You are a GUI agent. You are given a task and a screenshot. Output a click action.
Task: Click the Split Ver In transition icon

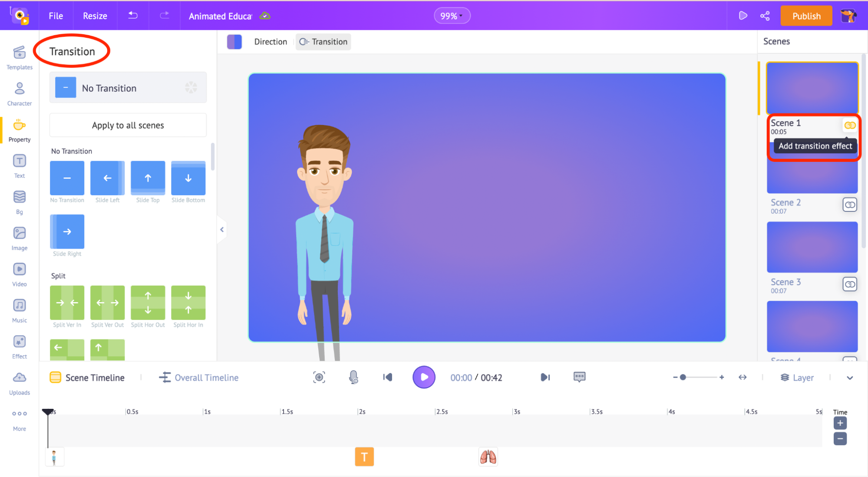coord(66,302)
